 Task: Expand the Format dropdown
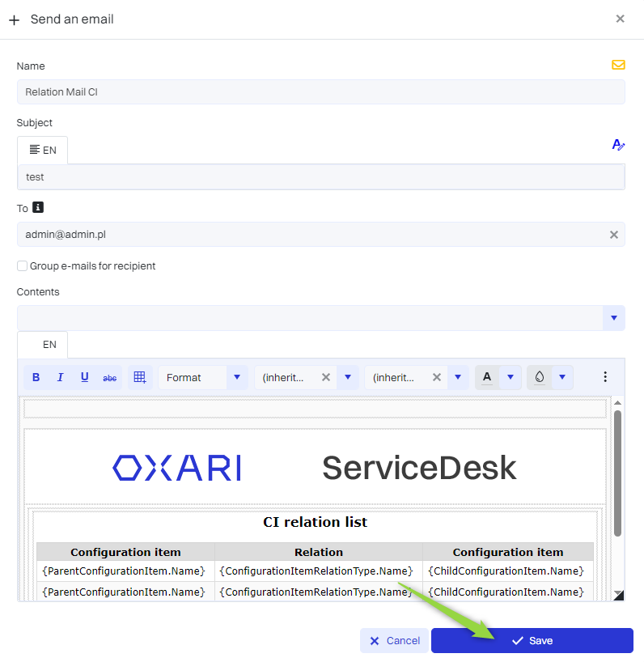click(236, 377)
